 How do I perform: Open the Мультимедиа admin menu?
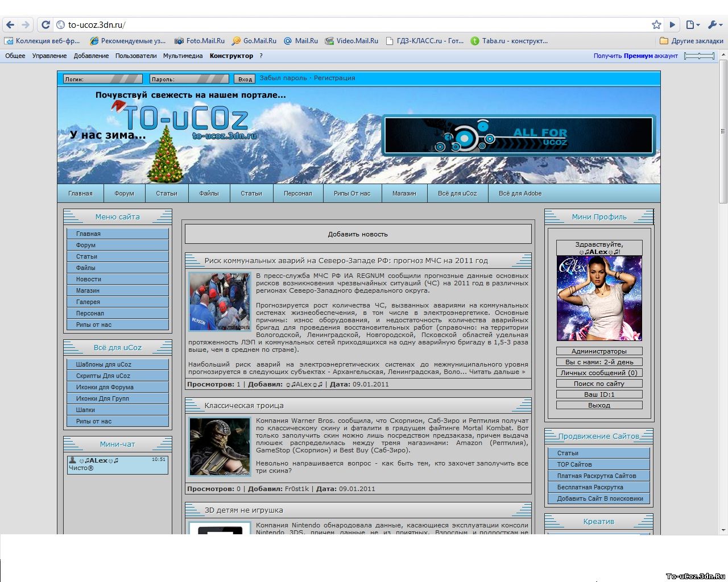(x=183, y=56)
